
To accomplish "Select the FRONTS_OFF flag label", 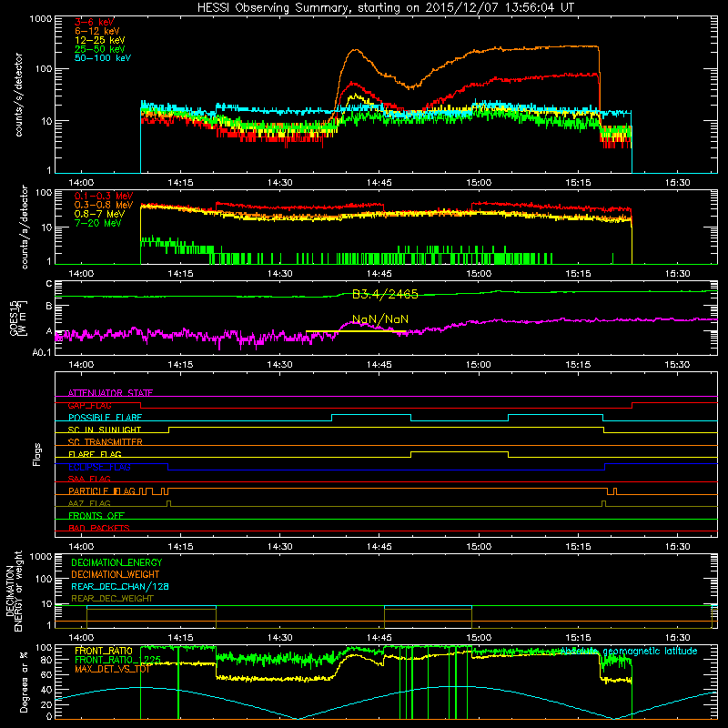I will tap(96, 516).
